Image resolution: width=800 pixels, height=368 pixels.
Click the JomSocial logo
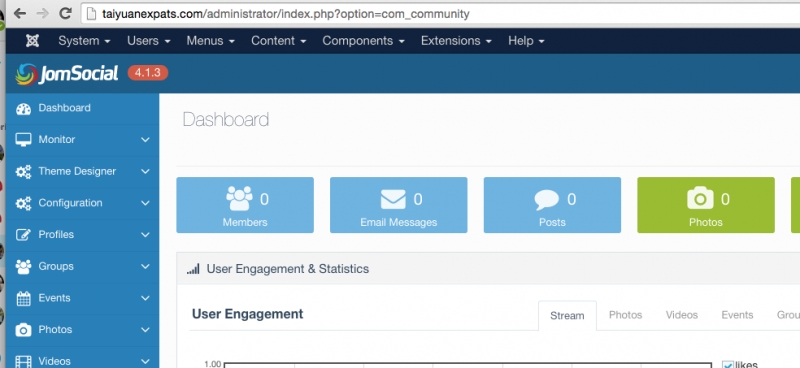click(67, 74)
